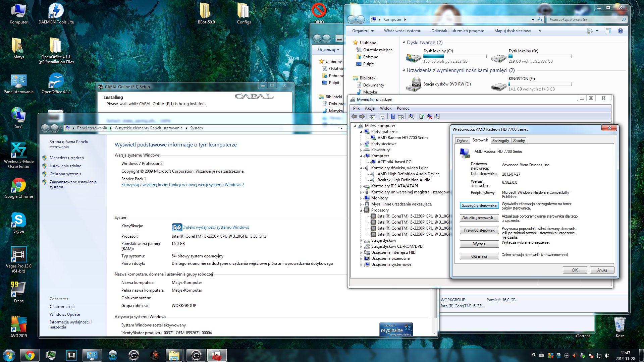The width and height of the screenshot is (644, 362).
Task: Expand the Klawiatury tree node
Action: 361,150
